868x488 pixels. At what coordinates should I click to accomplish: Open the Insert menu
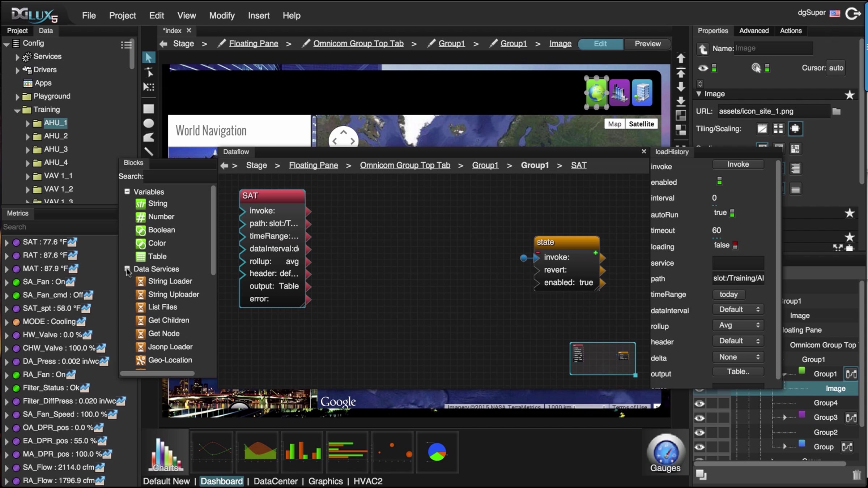click(x=259, y=16)
